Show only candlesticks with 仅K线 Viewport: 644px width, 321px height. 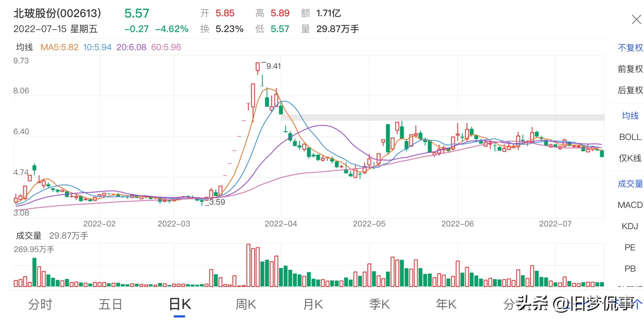coord(630,158)
